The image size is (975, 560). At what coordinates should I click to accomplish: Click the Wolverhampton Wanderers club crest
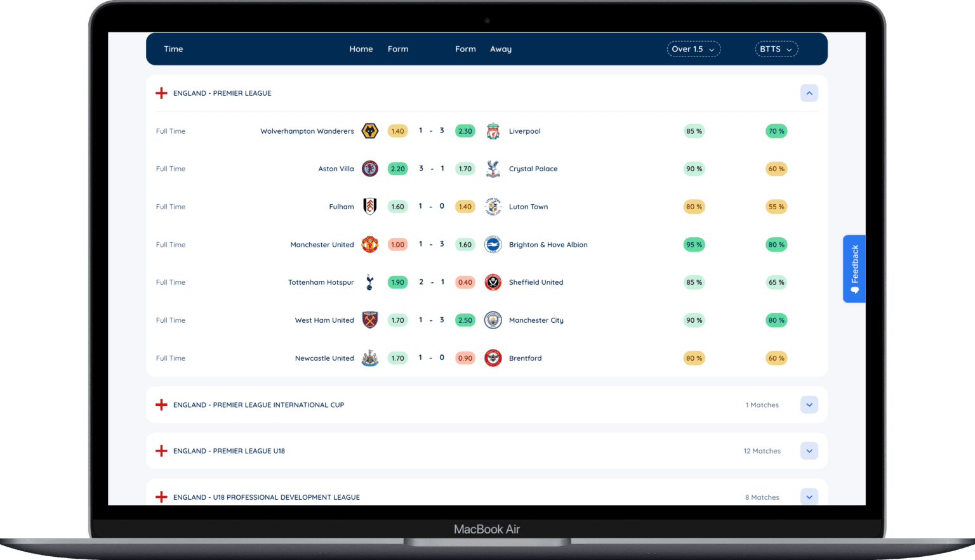[370, 131]
